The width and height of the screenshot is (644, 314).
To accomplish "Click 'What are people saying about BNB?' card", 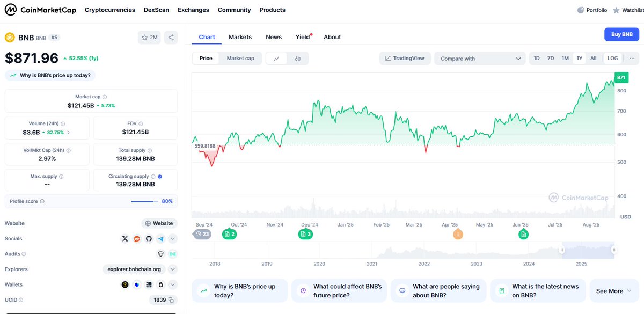I will click(x=438, y=291).
